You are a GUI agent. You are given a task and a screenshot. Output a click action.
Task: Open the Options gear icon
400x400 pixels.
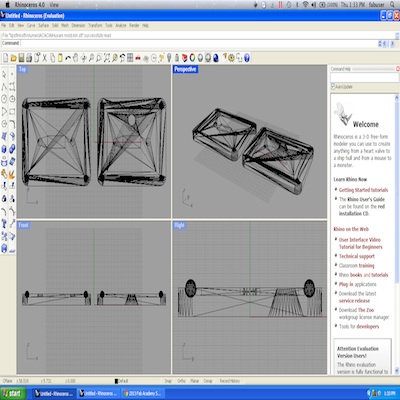click(x=231, y=58)
